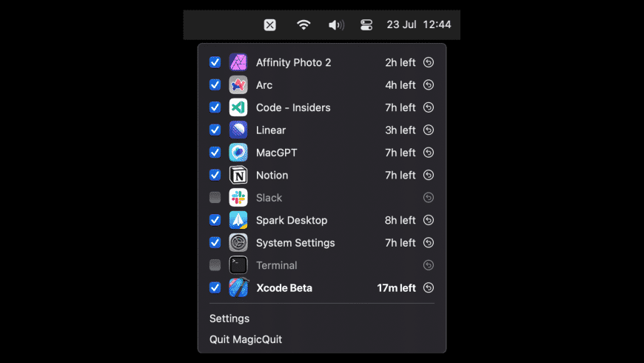Click the bold Xcode Beta label

284,287
